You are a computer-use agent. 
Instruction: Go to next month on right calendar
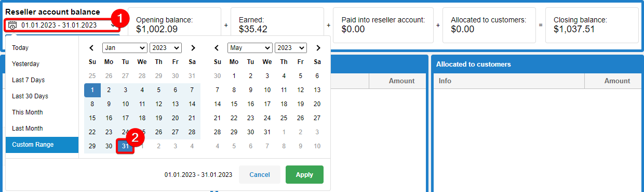pos(318,48)
